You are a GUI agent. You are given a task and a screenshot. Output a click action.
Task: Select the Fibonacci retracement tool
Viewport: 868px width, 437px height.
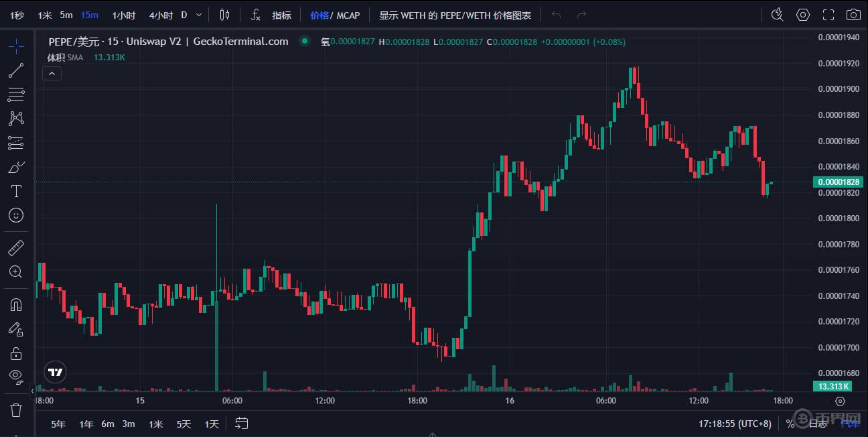[x=16, y=95]
